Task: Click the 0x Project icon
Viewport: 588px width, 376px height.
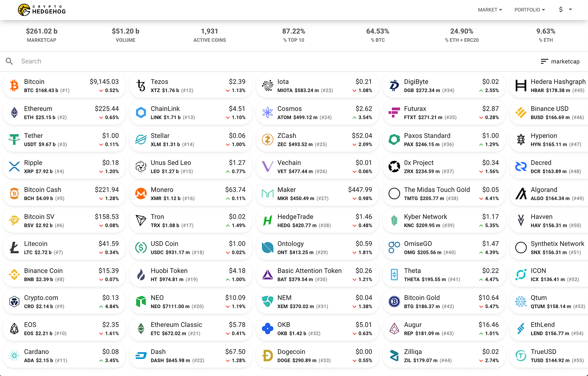Action: (x=394, y=167)
